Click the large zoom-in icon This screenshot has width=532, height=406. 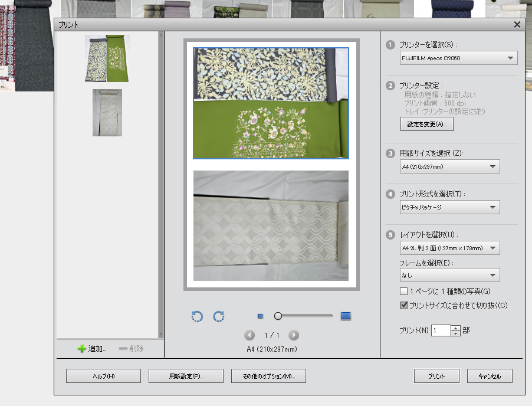346,316
